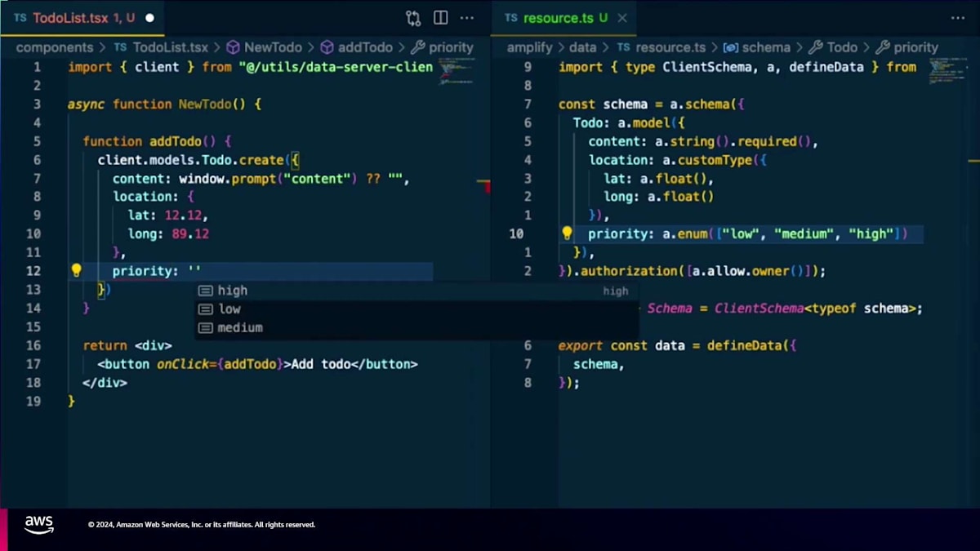
Task: Click line number 16 in TodoList.tsx gutter
Action: click(33, 345)
